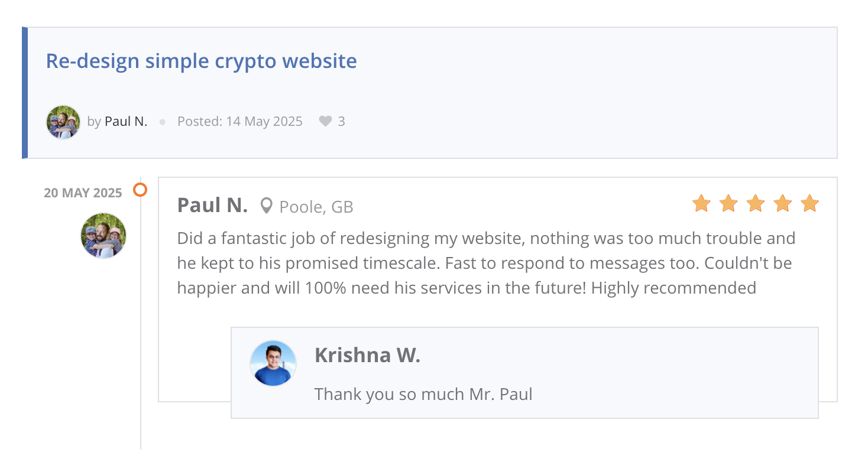Click the "20 MAY 2025" review date
The height and width of the screenshot is (462, 868).
[x=83, y=193]
